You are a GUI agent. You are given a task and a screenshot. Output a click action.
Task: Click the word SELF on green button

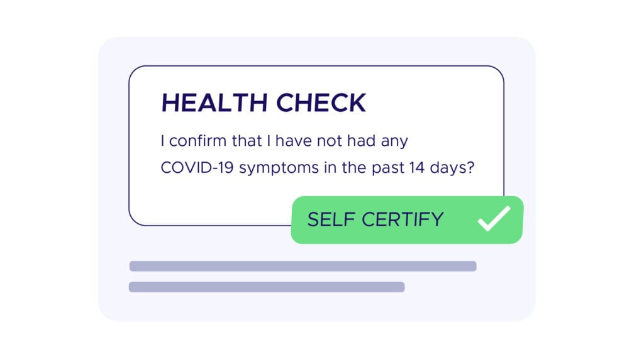331,219
